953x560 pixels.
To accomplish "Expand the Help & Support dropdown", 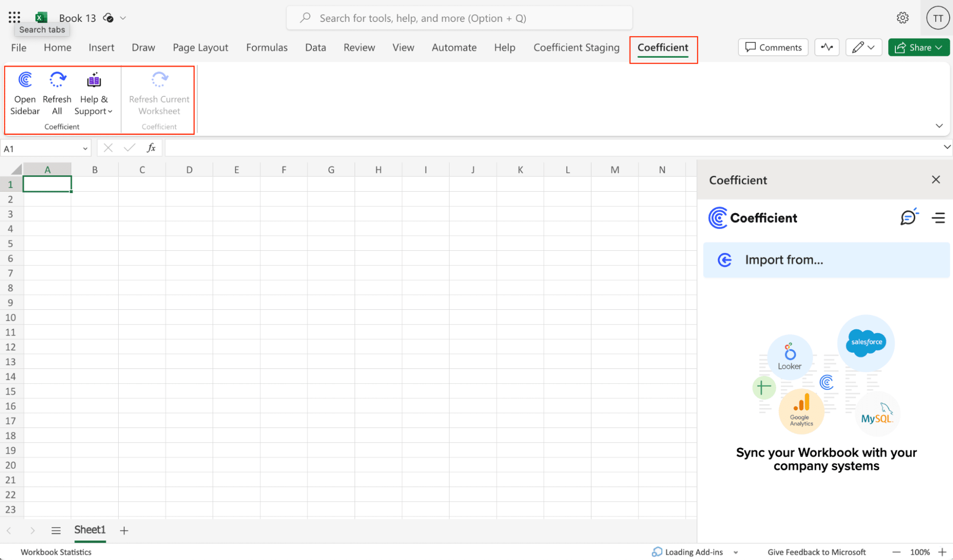I will (x=93, y=93).
